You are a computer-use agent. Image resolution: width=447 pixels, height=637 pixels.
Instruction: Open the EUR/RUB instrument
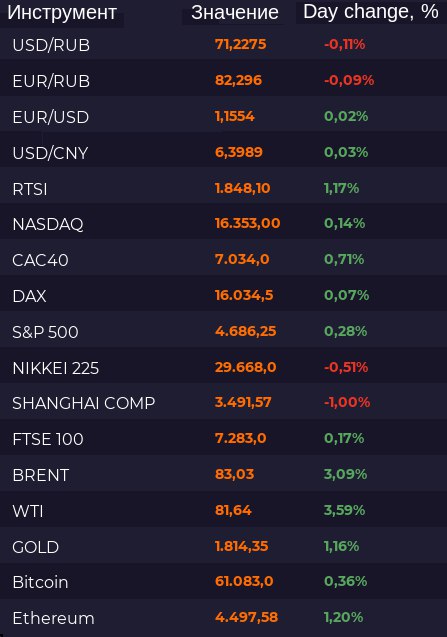(51, 81)
